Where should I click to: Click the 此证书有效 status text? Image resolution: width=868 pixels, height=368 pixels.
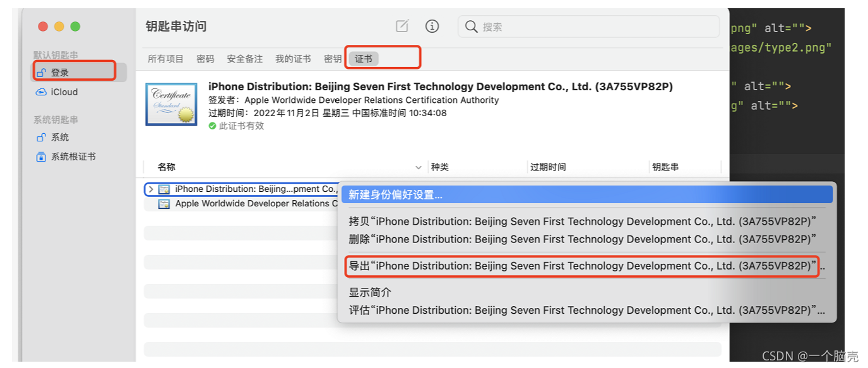(x=241, y=126)
